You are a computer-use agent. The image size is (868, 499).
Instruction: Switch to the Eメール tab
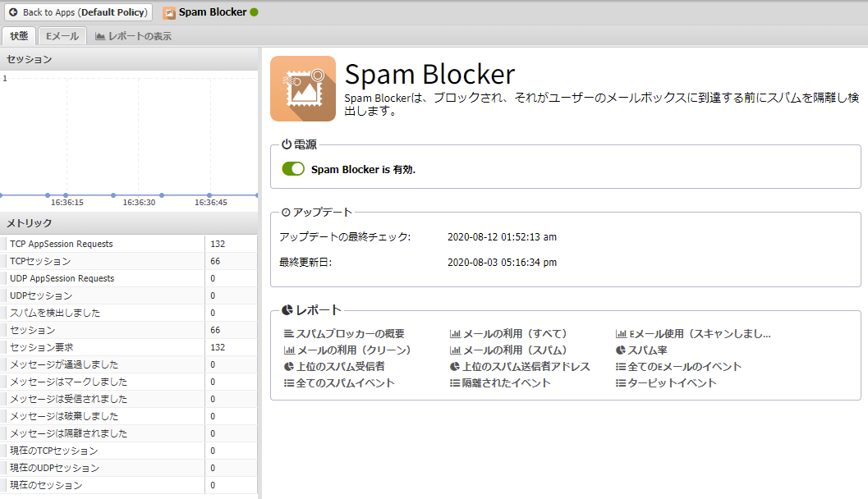(x=62, y=36)
